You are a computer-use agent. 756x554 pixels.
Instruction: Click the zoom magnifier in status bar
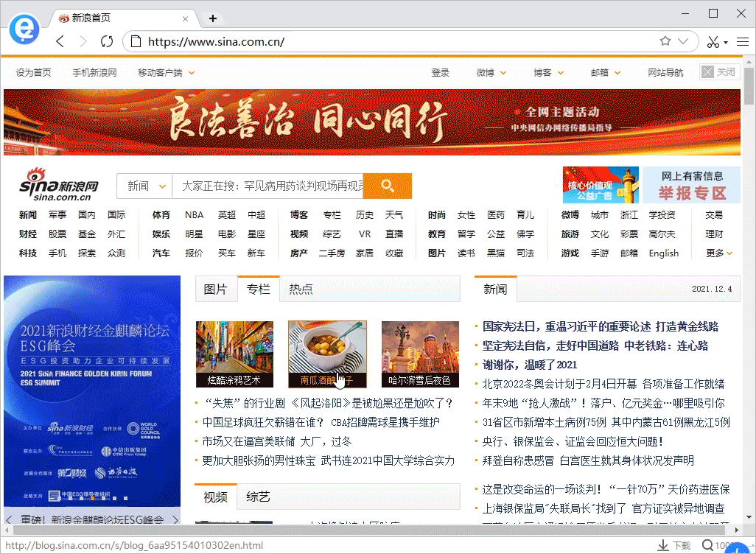pyautogui.click(x=707, y=545)
